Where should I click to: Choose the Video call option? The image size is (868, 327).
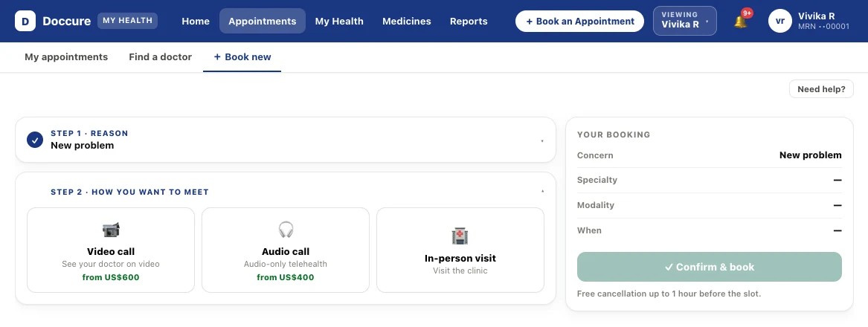(111, 250)
